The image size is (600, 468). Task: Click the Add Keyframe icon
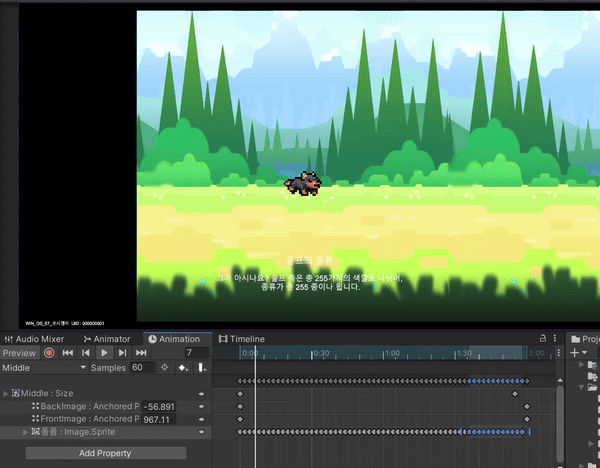(183, 368)
